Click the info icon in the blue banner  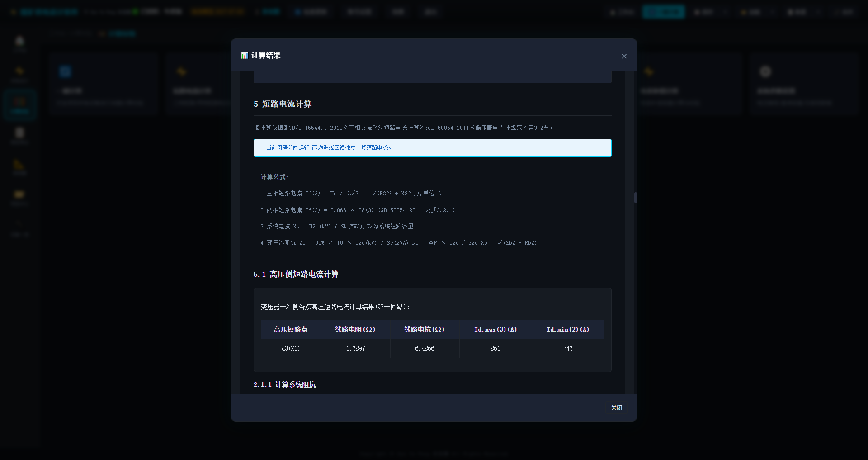(262, 147)
